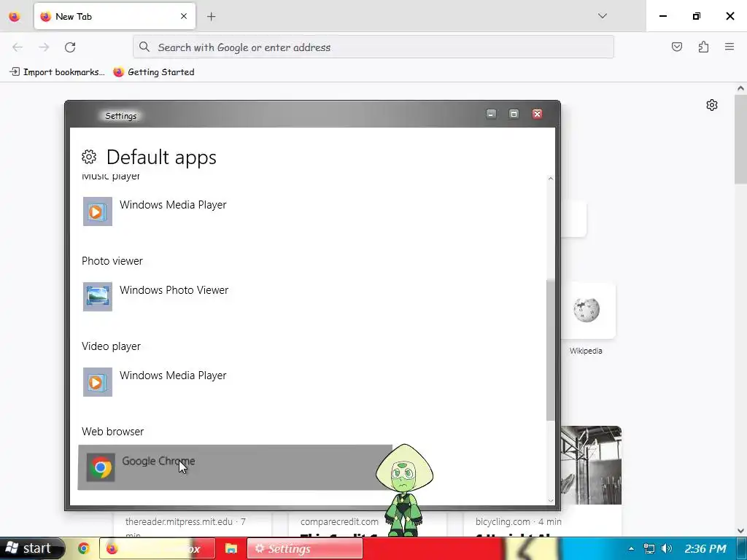
Task: Open Import bookmarks bookmark item
Action: coord(57,72)
